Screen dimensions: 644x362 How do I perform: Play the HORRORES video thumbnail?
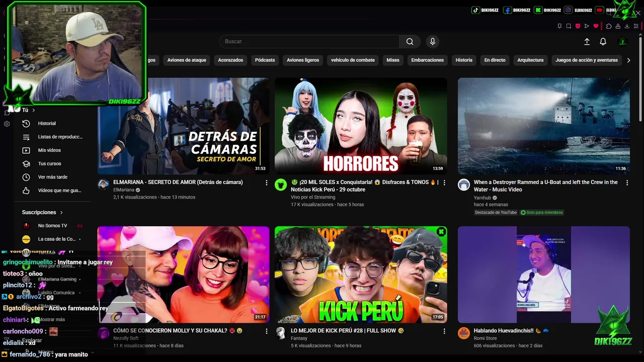tap(361, 126)
